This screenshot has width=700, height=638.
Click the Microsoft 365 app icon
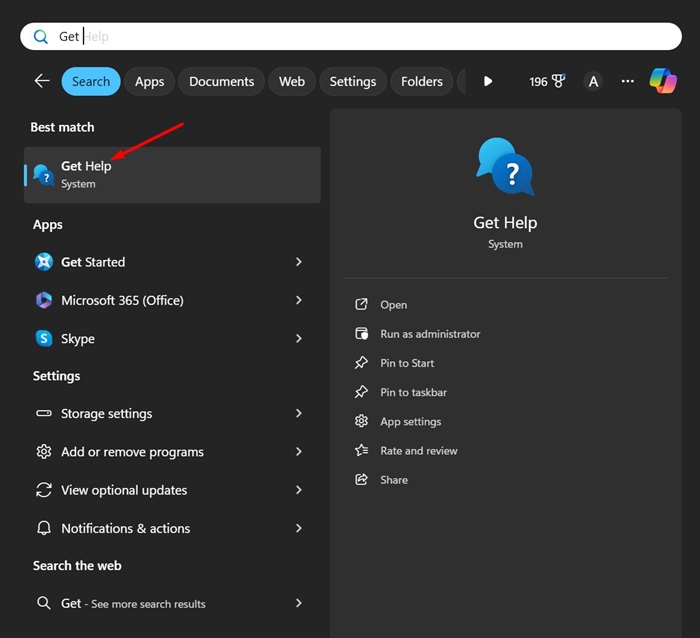44,300
